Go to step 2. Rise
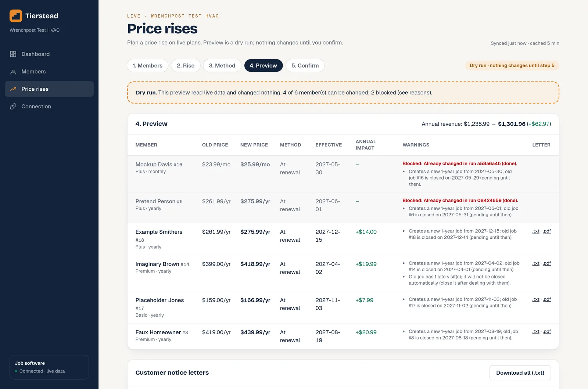 pyautogui.click(x=186, y=65)
